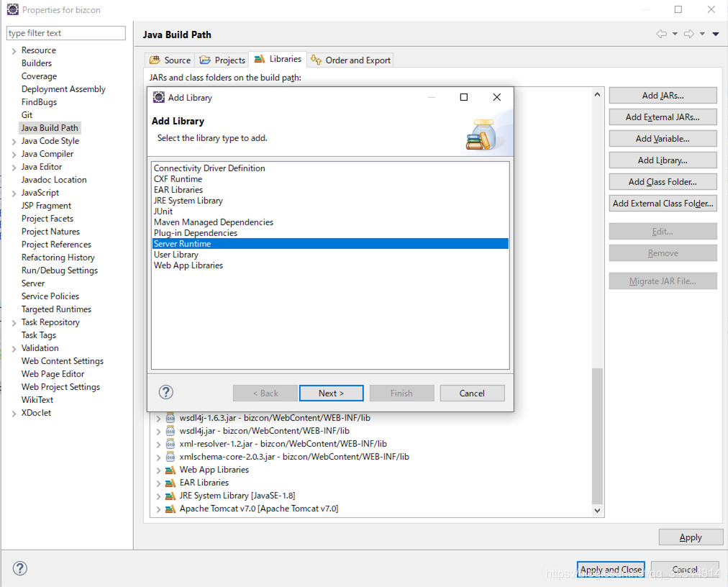Click in the type filter text field

pos(66,33)
